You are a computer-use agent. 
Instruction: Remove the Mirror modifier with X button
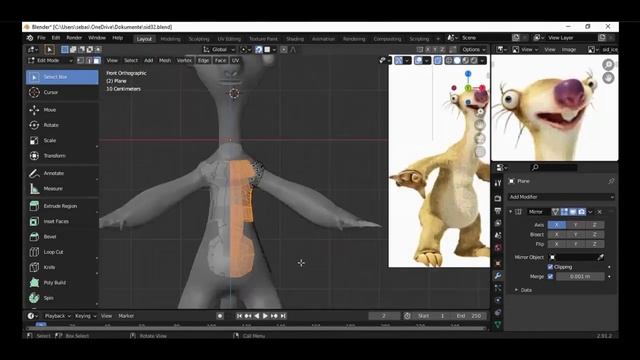(600, 212)
